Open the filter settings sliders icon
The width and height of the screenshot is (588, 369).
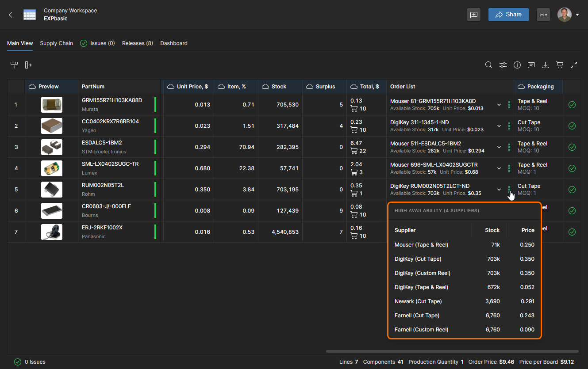503,65
